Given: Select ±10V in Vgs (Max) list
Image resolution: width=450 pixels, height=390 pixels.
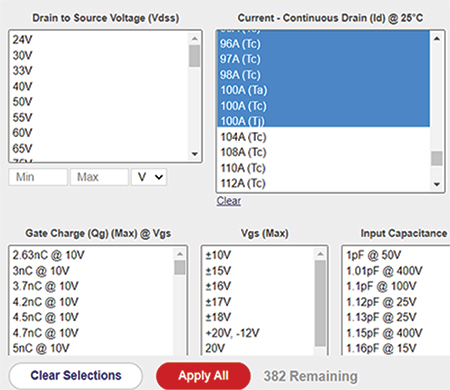Looking at the screenshot, I should 258,255.
